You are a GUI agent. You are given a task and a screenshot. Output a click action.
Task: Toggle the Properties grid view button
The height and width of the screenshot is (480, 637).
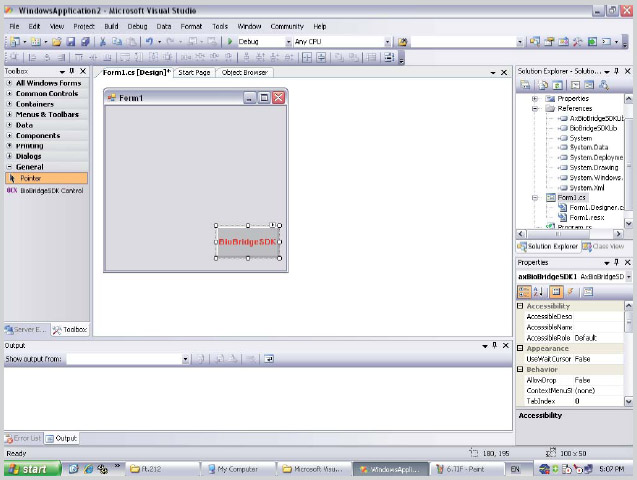[x=556, y=291]
